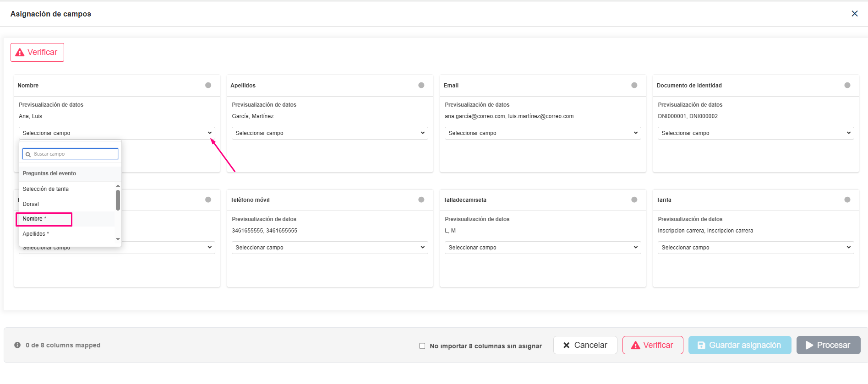Enable No importar 8 columnas sin asignar

(x=422, y=346)
